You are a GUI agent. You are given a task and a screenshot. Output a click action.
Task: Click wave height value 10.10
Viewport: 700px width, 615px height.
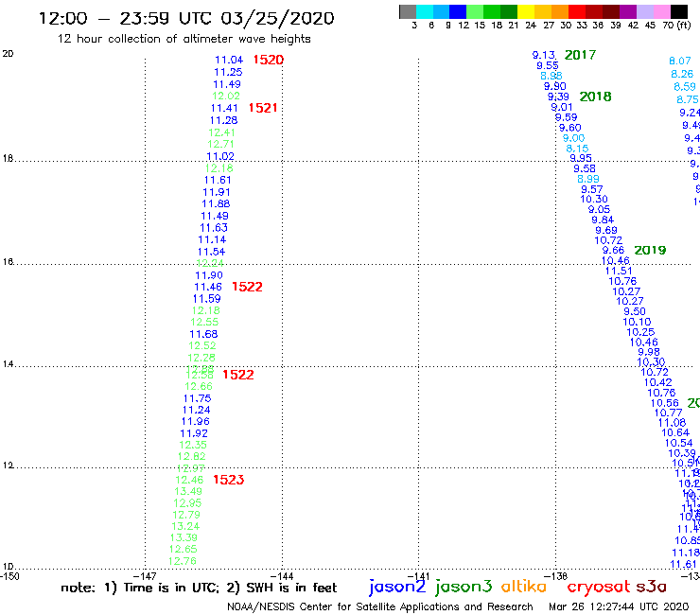click(637, 322)
